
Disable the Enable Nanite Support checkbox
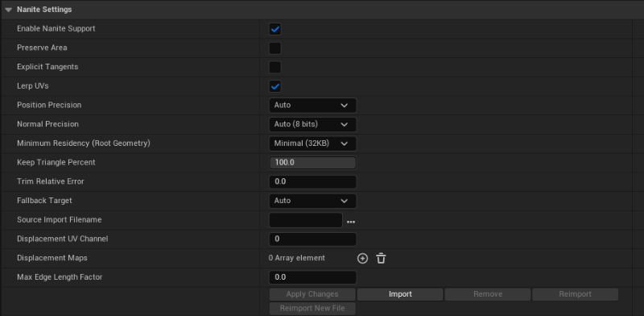[x=275, y=29]
